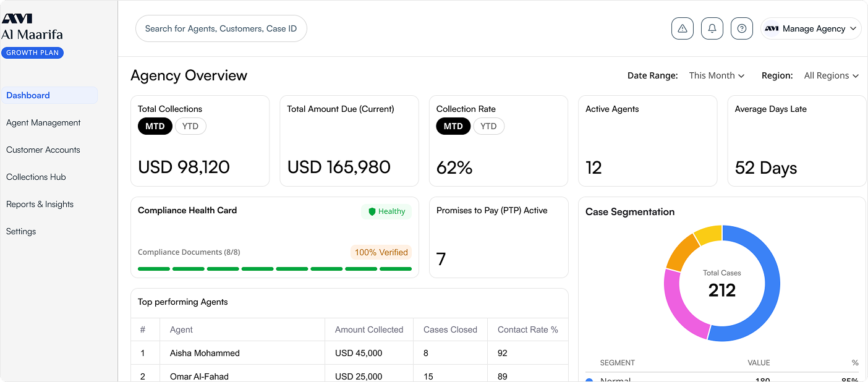
Task: Click the AVI avatar in Manage Agency pill
Action: point(771,28)
